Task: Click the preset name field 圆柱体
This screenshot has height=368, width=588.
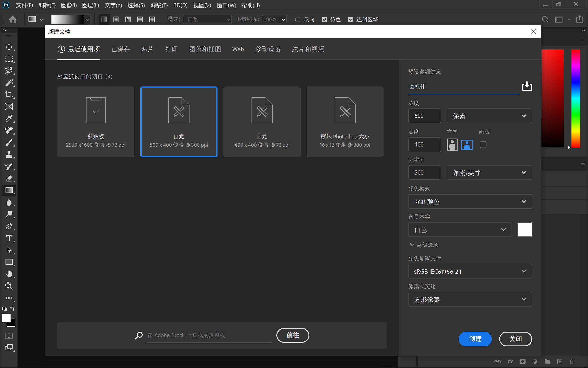Action: (464, 87)
